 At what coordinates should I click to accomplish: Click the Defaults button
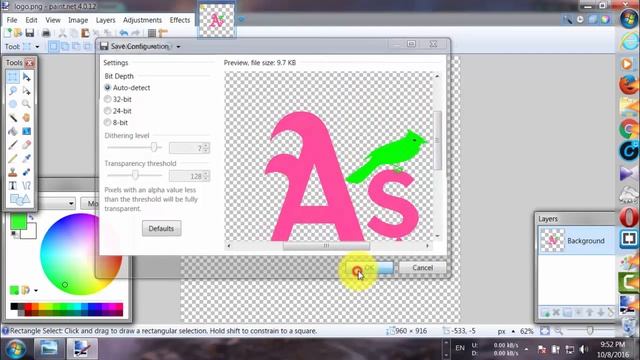pyautogui.click(x=161, y=229)
